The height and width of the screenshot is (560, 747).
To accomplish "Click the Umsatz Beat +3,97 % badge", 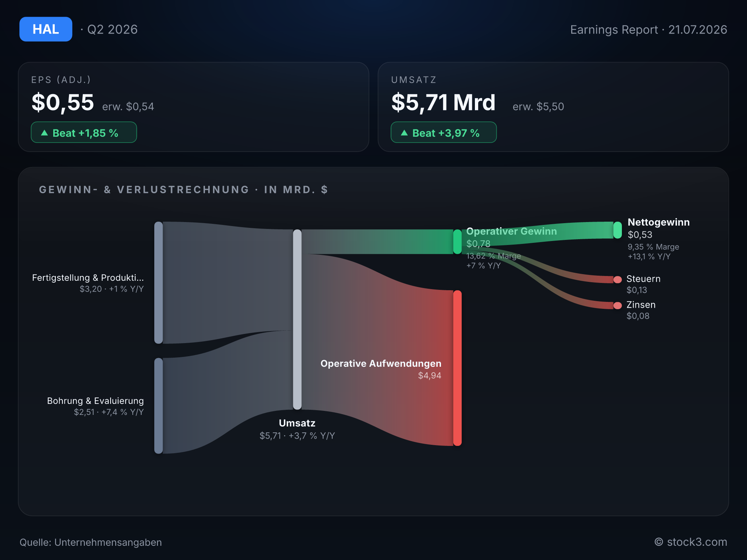I will (444, 132).
